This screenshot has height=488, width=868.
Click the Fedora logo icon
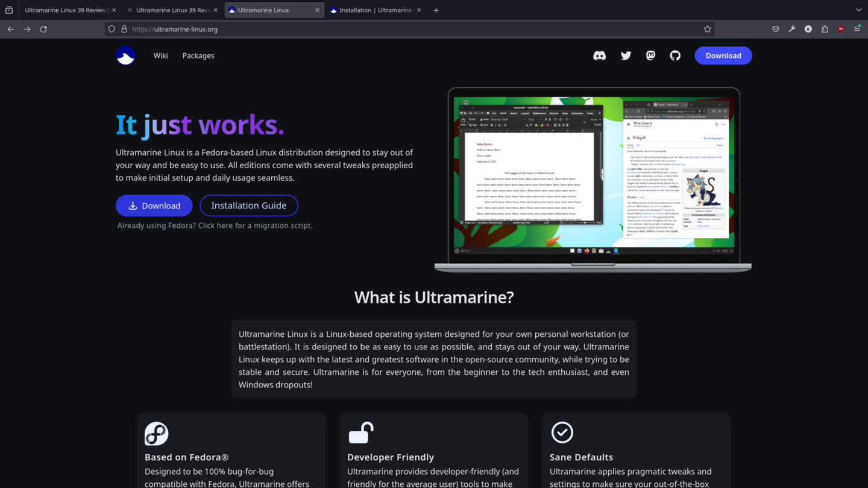pos(156,433)
